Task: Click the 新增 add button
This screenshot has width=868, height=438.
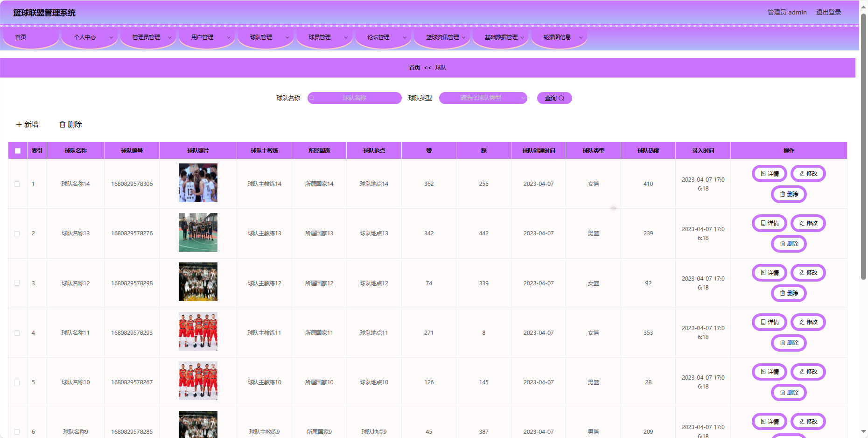Action: pos(27,124)
